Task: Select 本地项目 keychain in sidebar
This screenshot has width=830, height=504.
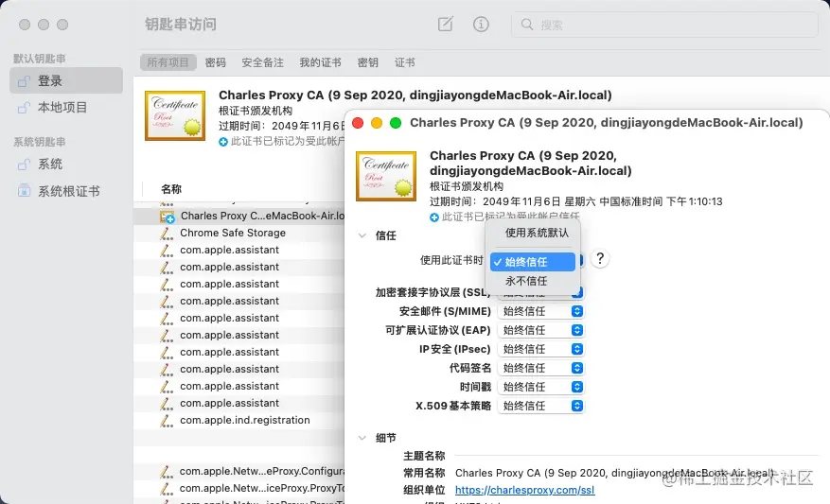Action: click(66, 108)
